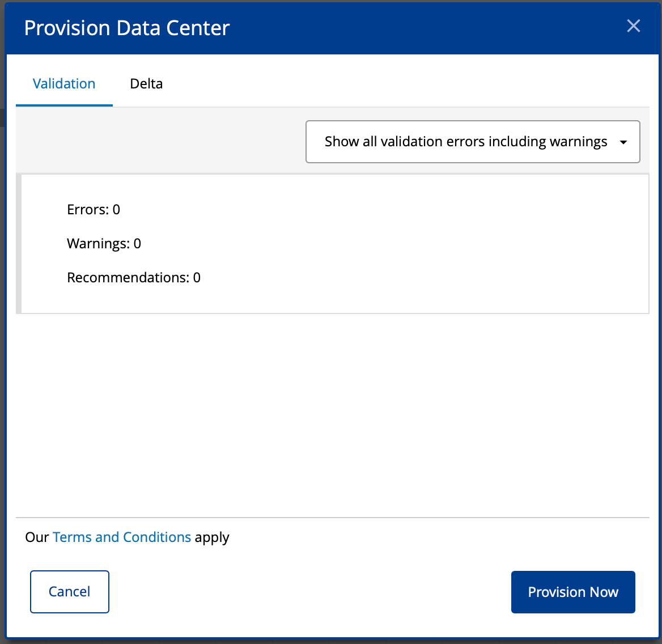Screen dimensions: 662x644
Task: Select the 'Recommendations: 0' summary line
Action: (x=134, y=278)
